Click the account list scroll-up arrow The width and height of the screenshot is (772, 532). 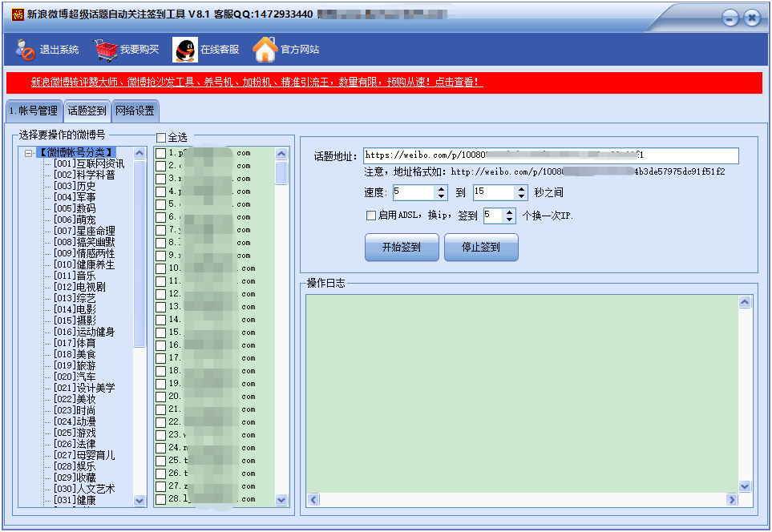[281, 154]
